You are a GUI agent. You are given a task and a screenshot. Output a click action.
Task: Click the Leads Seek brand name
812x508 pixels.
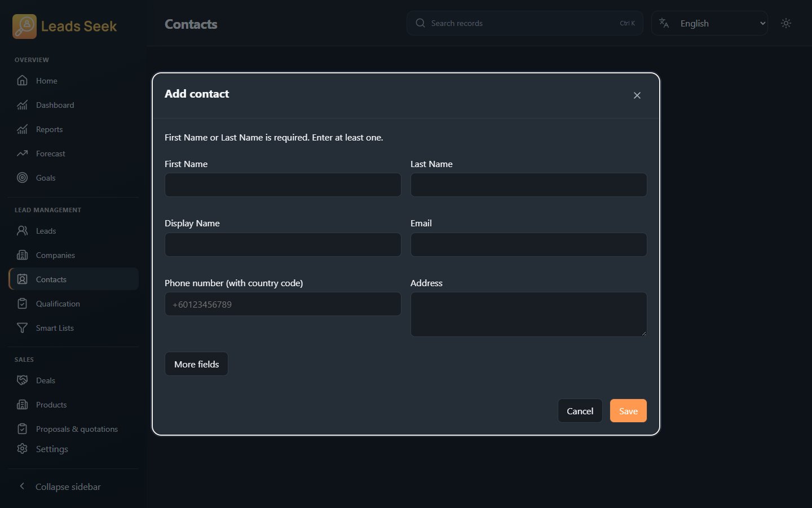pos(79,26)
